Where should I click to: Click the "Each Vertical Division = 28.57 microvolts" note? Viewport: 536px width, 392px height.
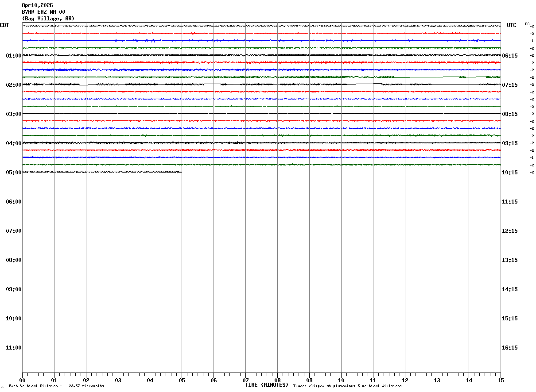(x=56, y=386)
